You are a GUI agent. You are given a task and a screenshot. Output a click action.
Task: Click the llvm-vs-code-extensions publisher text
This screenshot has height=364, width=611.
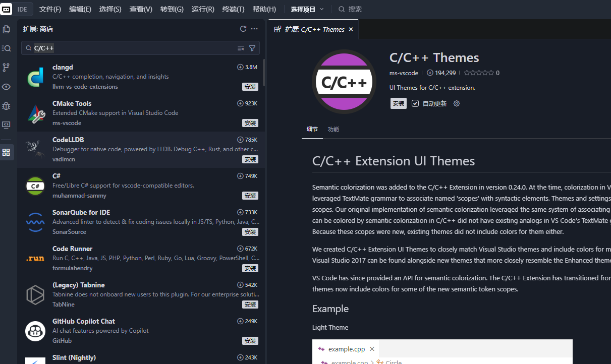tap(85, 87)
